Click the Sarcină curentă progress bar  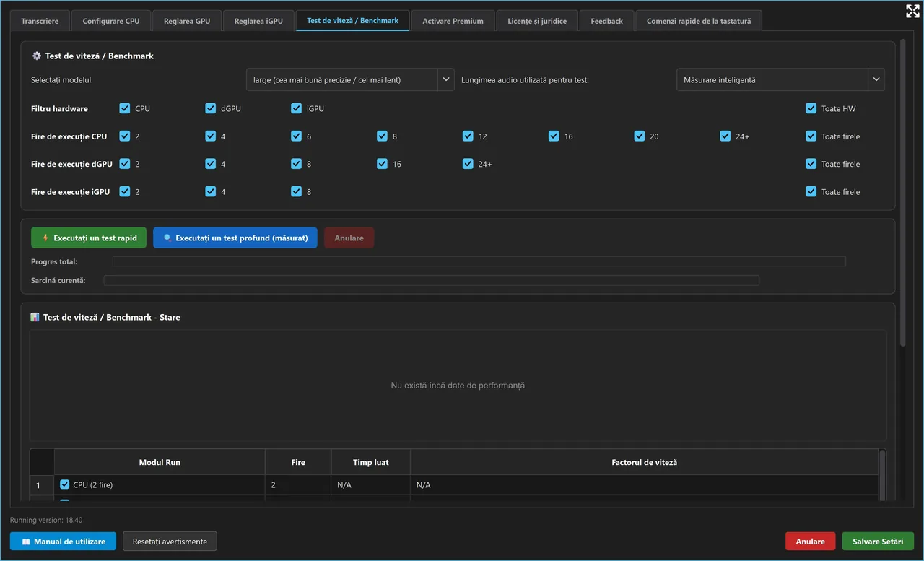click(x=431, y=280)
